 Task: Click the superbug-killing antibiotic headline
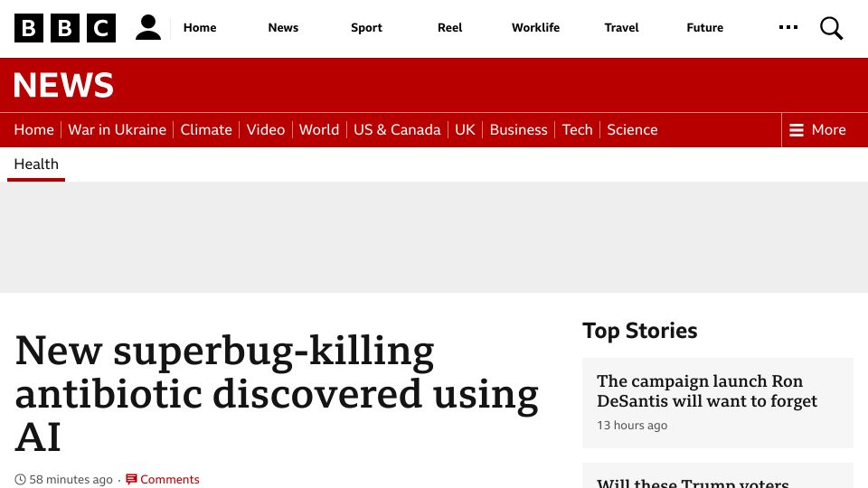click(x=277, y=393)
